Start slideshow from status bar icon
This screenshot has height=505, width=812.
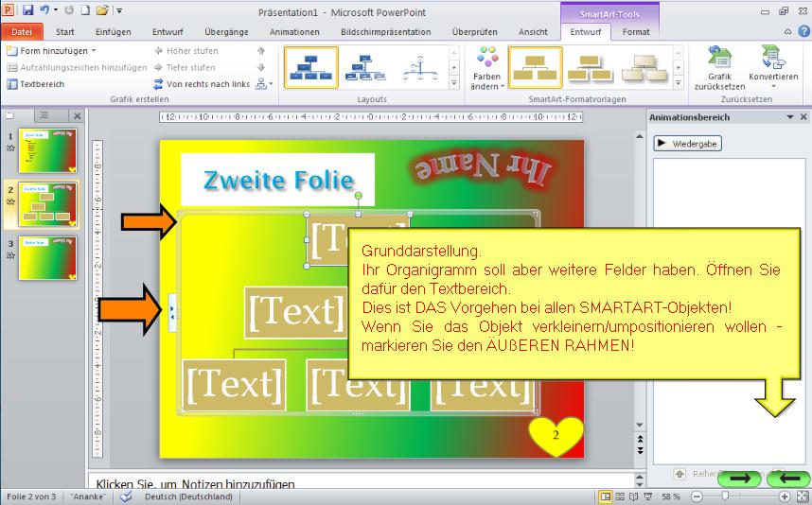(x=648, y=496)
